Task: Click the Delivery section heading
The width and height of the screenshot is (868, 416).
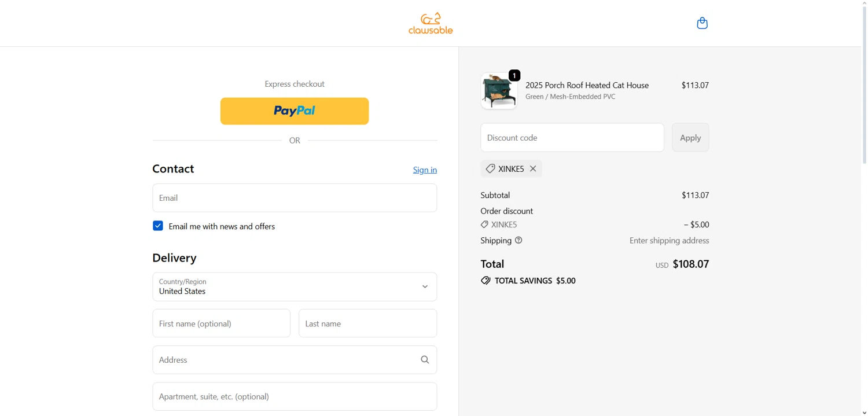Action: point(174,257)
